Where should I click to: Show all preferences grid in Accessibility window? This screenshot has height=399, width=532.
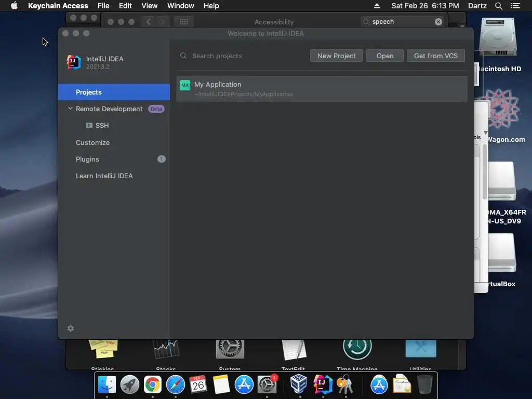pyautogui.click(x=184, y=22)
